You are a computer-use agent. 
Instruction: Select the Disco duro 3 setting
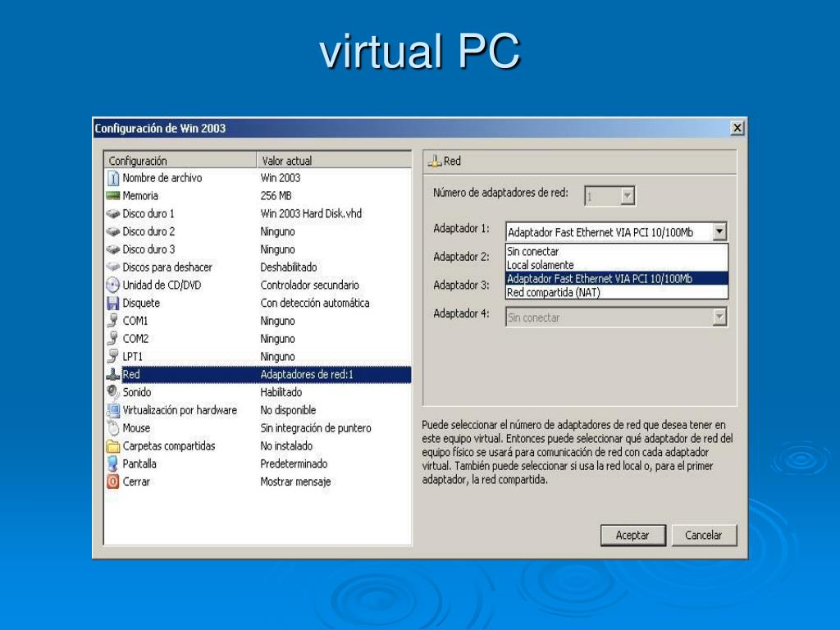(x=148, y=249)
